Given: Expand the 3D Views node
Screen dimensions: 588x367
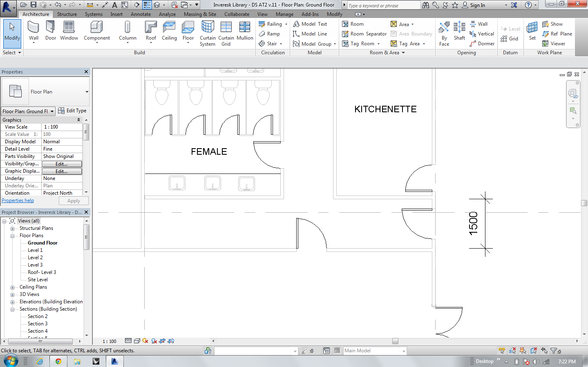Looking at the screenshot, I should click(12, 294).
